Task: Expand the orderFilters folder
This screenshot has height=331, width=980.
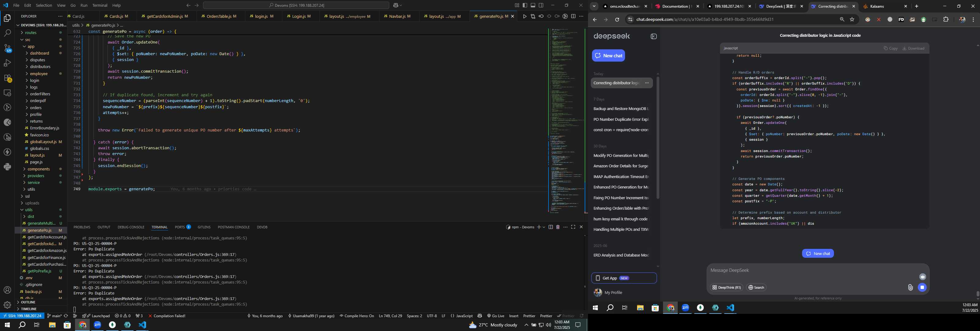Action: point(40,94)
